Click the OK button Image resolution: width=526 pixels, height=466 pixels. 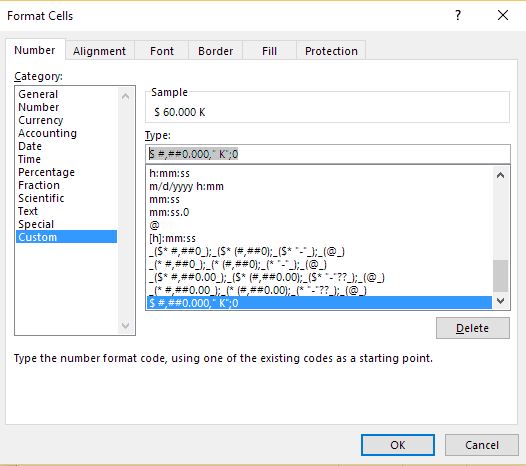[x=398, y=445]
